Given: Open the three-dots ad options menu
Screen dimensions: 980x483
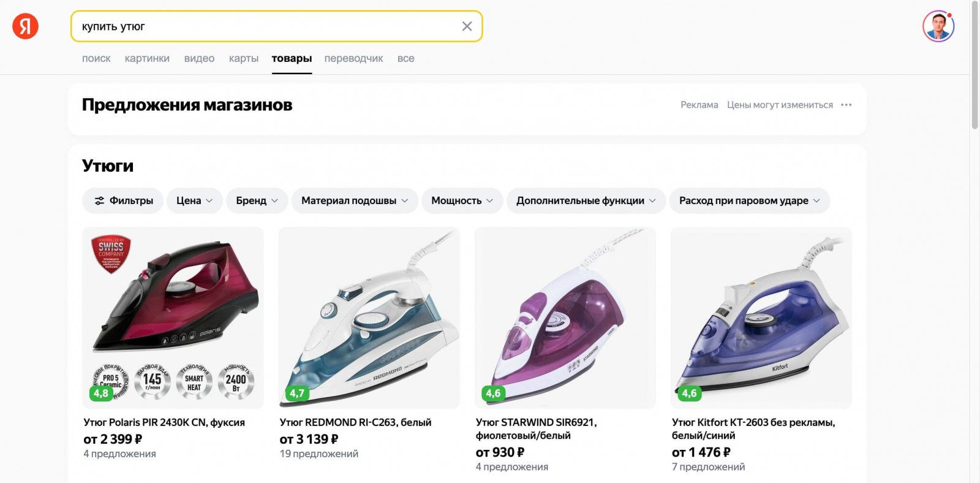Looking at the screenshot, I should click(x=846, y=105).
